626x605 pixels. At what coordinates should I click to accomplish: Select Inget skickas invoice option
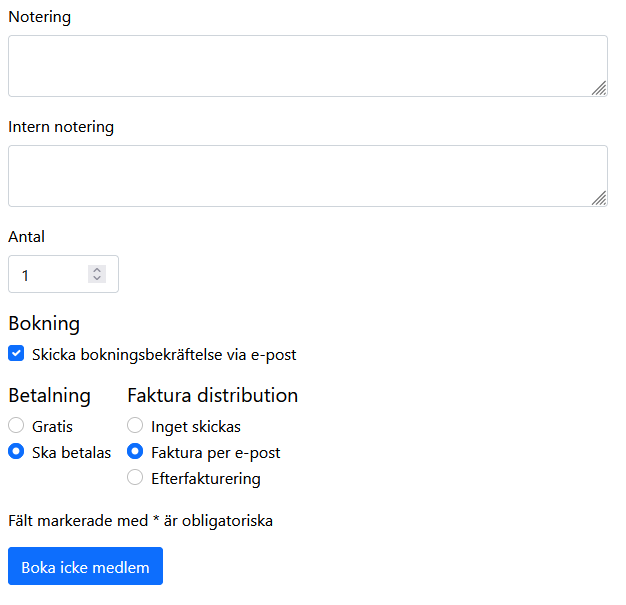tap(136, 426)
